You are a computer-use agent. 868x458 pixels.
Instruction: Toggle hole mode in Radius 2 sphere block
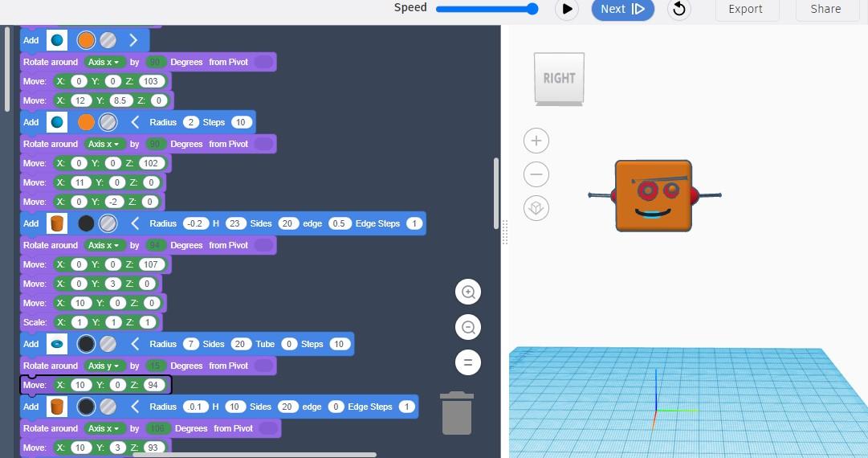pyautogui.click(x=108, y=122)
